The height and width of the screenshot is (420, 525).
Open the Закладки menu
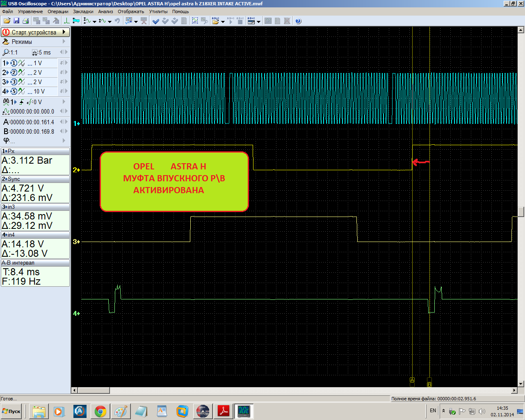coord(83,11)
